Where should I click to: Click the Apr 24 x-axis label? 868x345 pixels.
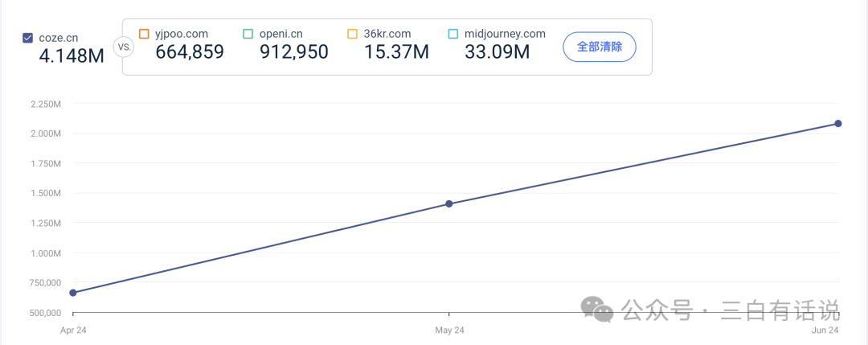[x=73, y=330]
